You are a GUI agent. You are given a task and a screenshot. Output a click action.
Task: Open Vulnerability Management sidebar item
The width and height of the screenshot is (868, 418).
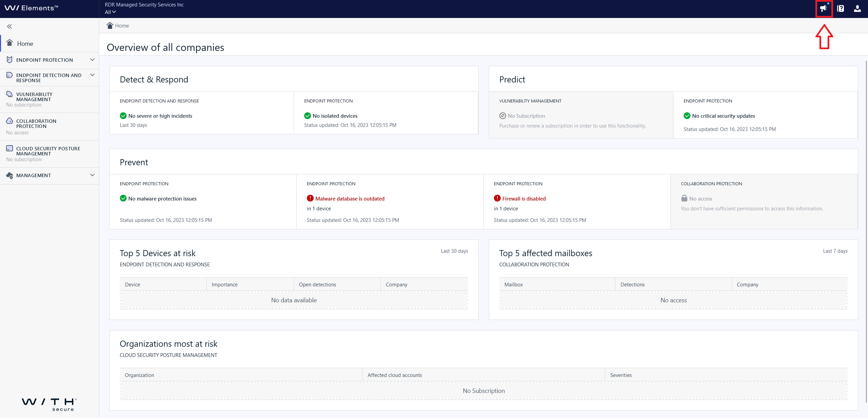click(x=50, y=99)
